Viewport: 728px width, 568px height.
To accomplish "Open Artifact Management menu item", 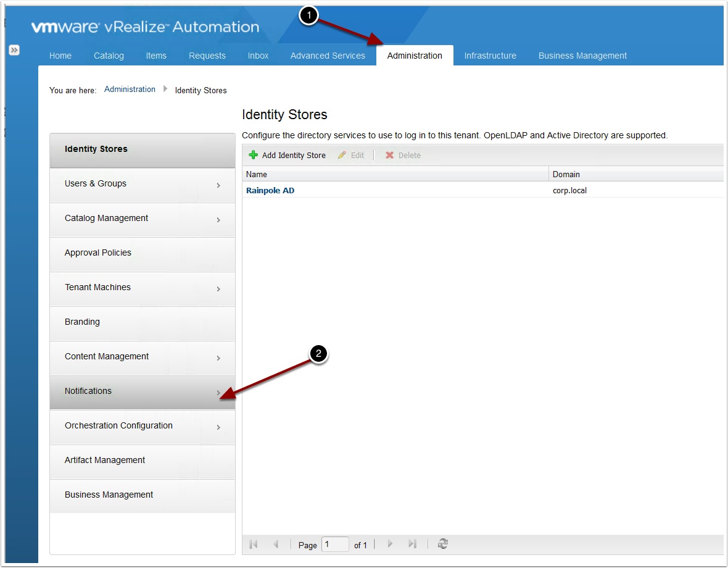I will point(143,462).
